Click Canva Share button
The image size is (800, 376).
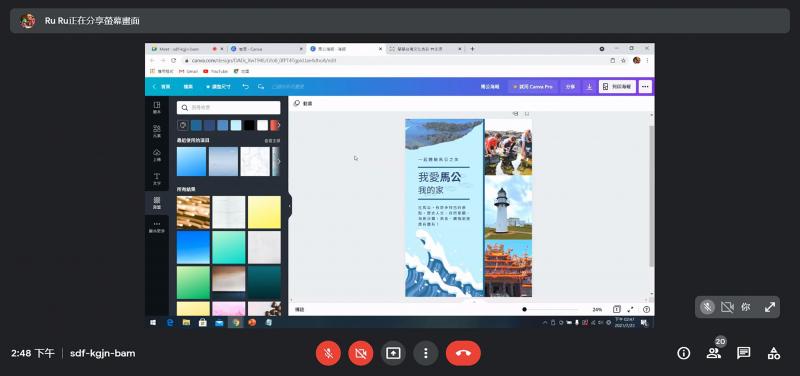(x=570, y=87)
